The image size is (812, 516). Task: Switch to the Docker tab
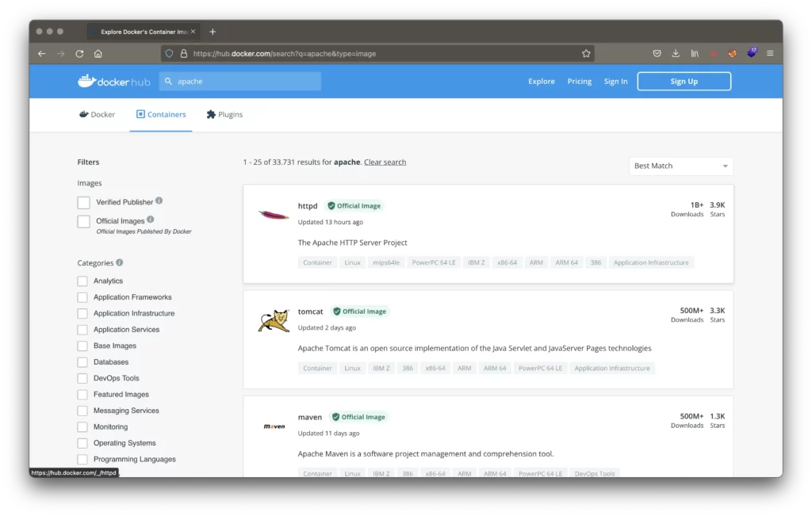click(97, 114)
